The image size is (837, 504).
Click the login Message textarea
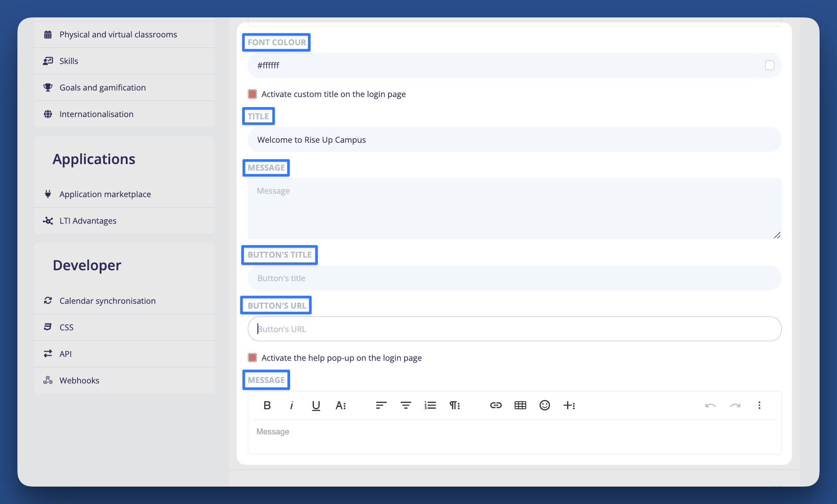tap(515, 208)
